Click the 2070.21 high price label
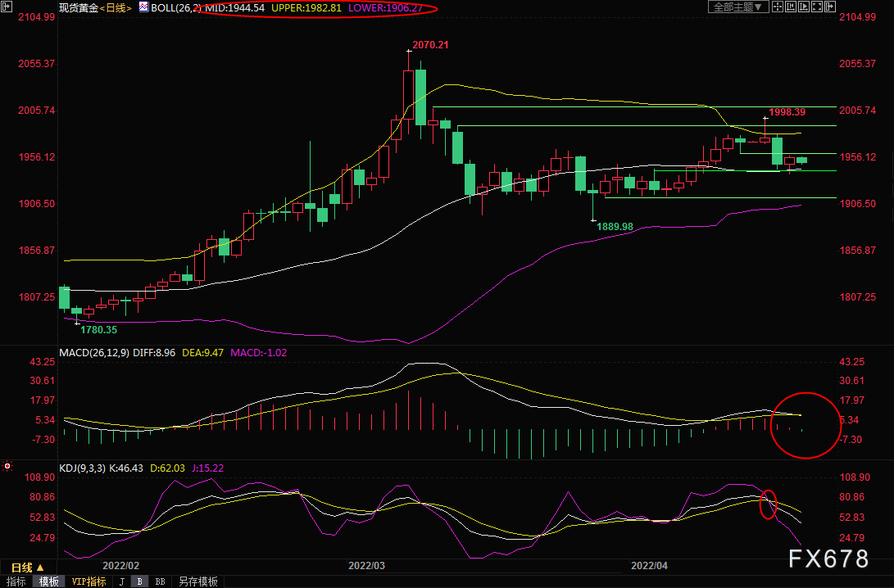This screenshot has height=588, width=894. tap(430, 45)
